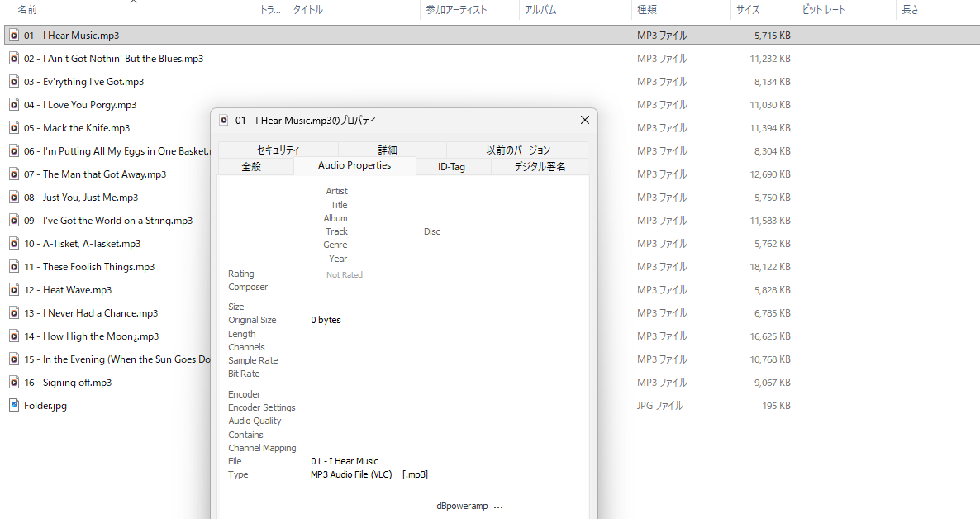Click the file icon for 12 - Heat Wave

[13, 290]
